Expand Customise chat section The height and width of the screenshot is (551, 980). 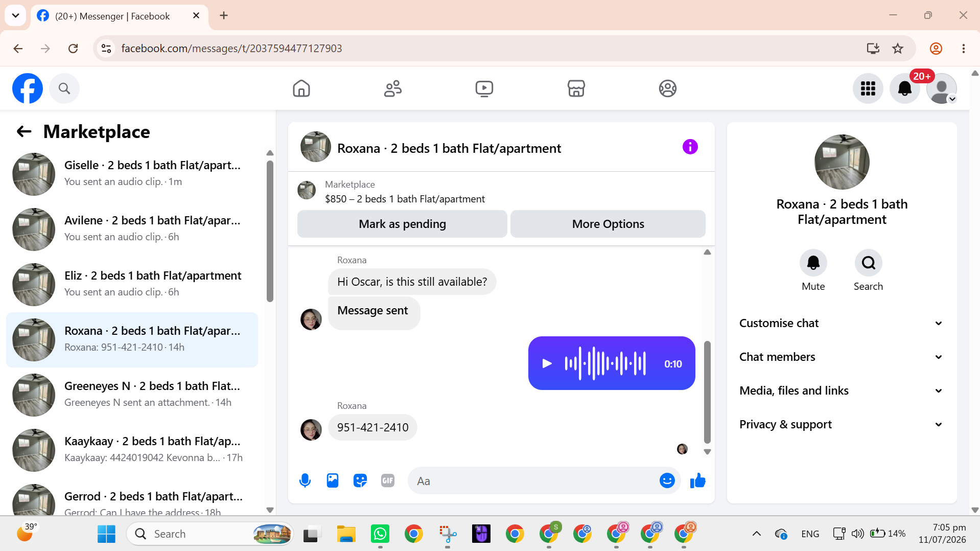(841, 323)
